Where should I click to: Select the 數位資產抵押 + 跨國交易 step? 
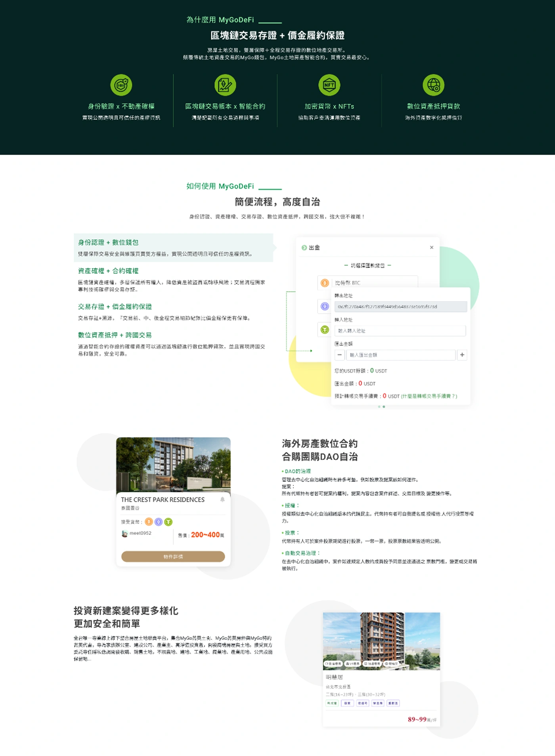pos(174,343)
